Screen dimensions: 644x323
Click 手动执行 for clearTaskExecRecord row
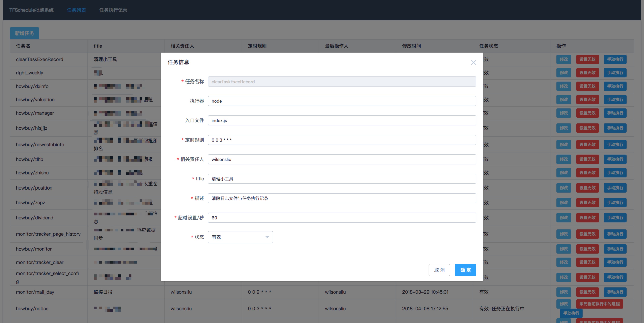coord(615,59)
